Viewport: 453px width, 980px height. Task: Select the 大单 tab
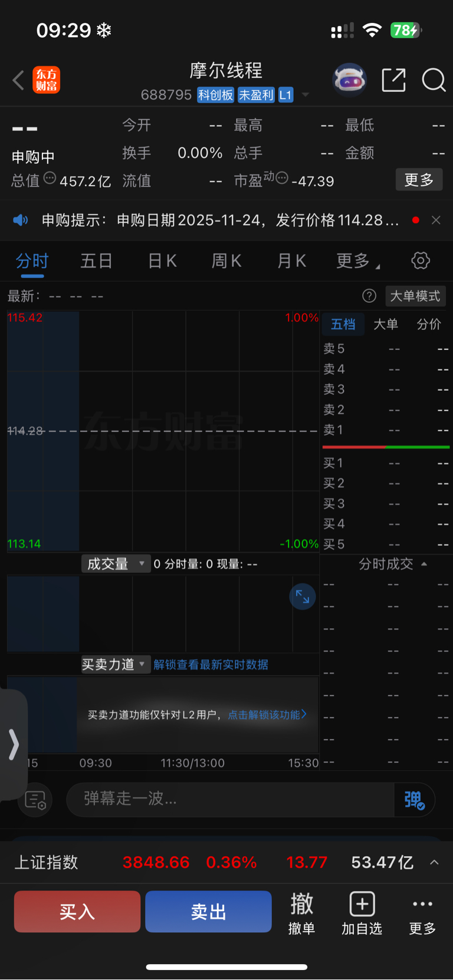pyautogui.click(x=386, y=324)
